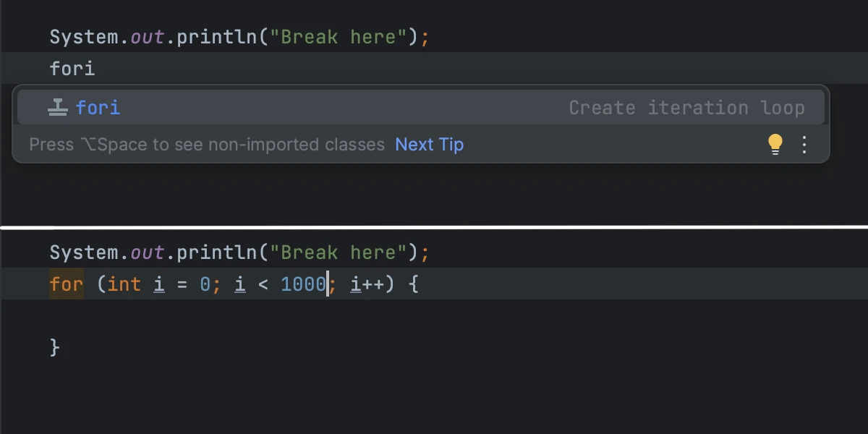Click the 'Press ⌥Space to see non-imported classes' hint
868x434 pixels.
[x=207, y=145]
